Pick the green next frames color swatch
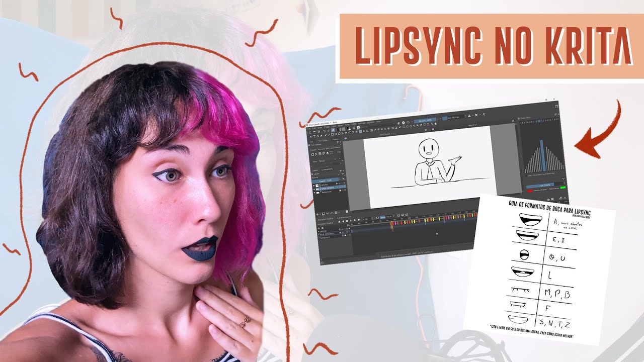This screenshot has width=644, height=362. click(562, 188)
